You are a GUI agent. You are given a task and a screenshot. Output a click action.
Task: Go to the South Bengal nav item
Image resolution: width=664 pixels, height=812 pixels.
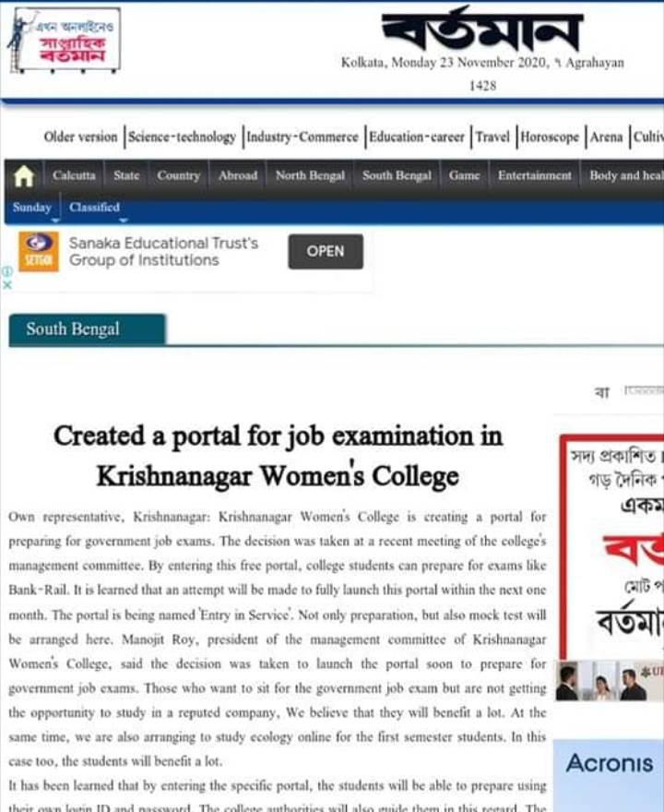[x=397, y=175]
